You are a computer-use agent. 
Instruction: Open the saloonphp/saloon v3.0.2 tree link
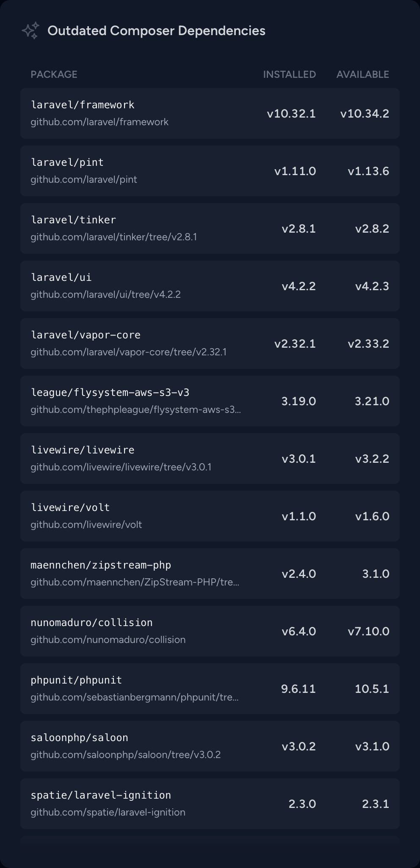tap(125, 755)
